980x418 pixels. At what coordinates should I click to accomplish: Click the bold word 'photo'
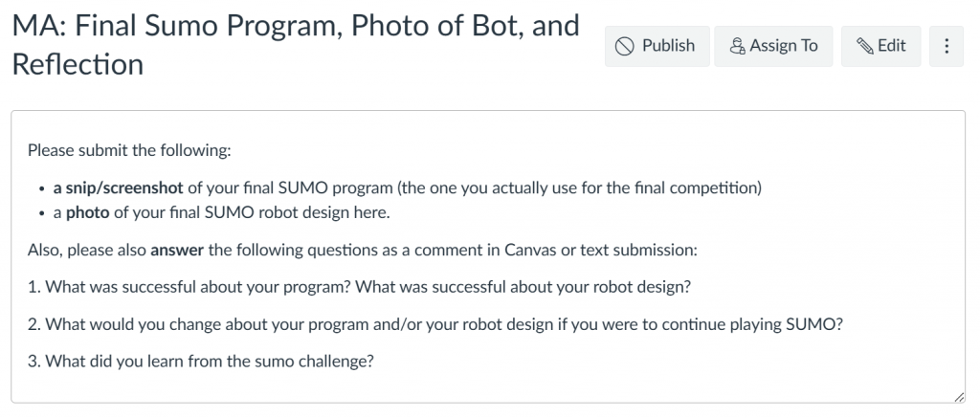click(x=87, y=213)
